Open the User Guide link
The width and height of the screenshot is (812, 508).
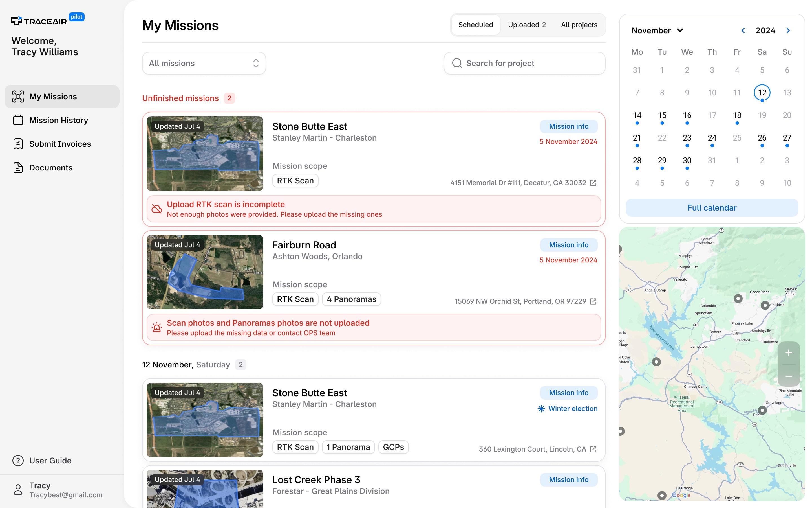point(50,461)
